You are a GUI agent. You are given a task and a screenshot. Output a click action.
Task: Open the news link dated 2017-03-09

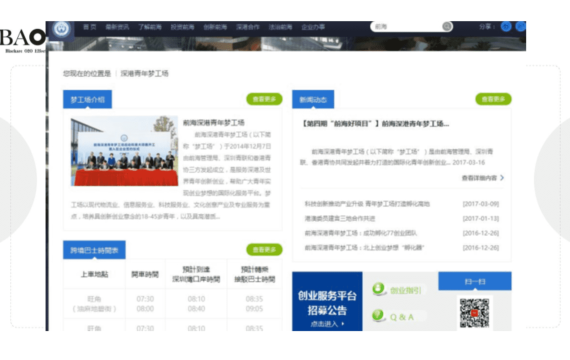(x=367, y=204)
